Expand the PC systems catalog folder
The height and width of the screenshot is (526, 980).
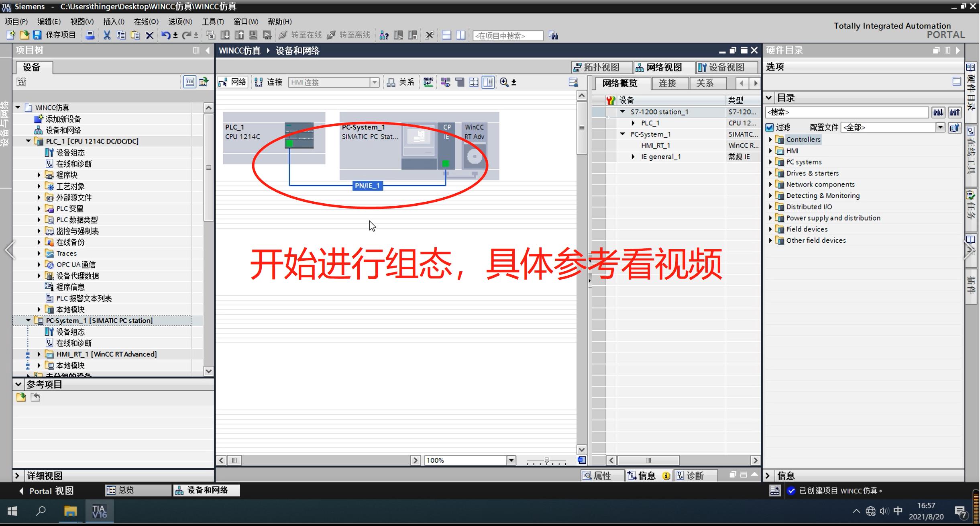point(770,162)
